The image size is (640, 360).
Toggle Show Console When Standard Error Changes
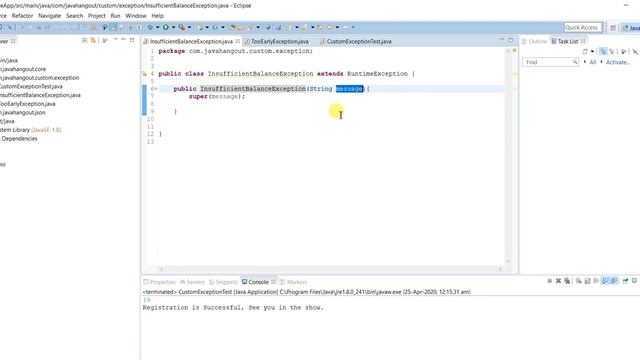(x=614, y=281)
